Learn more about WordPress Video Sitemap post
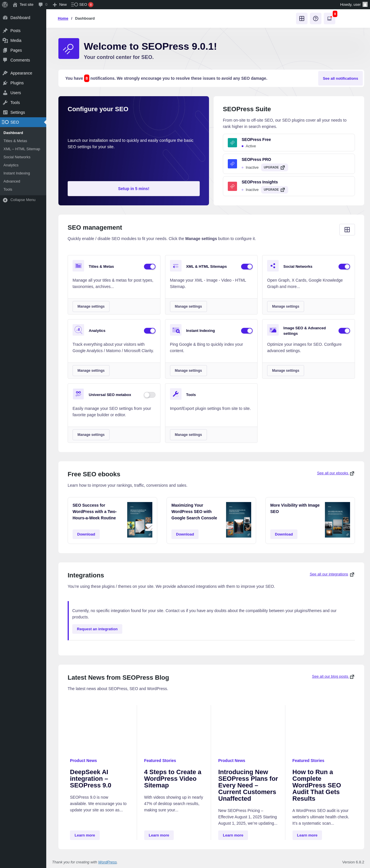 click(x=159, y=835)
